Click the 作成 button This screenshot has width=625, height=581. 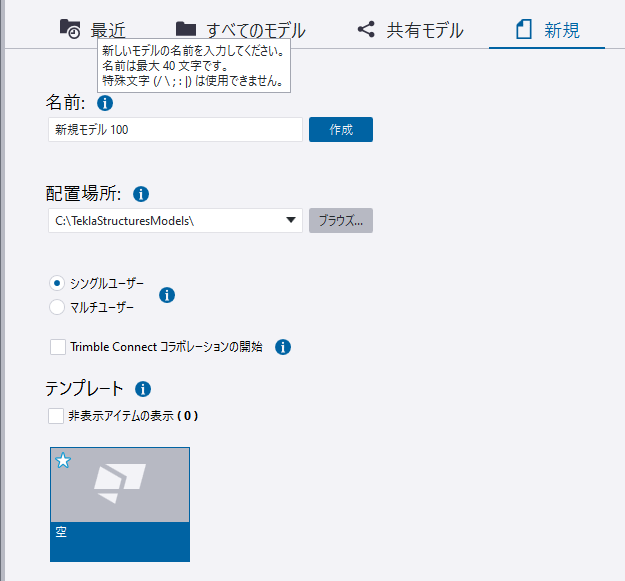click(341, 130)
